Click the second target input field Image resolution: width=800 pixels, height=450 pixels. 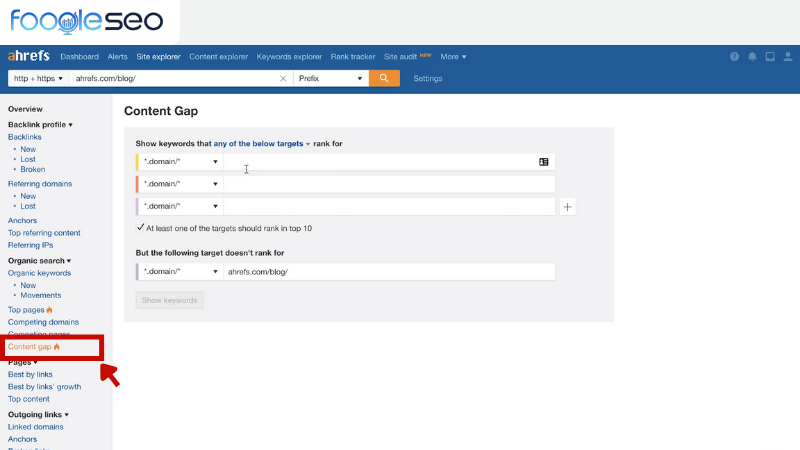388,184
